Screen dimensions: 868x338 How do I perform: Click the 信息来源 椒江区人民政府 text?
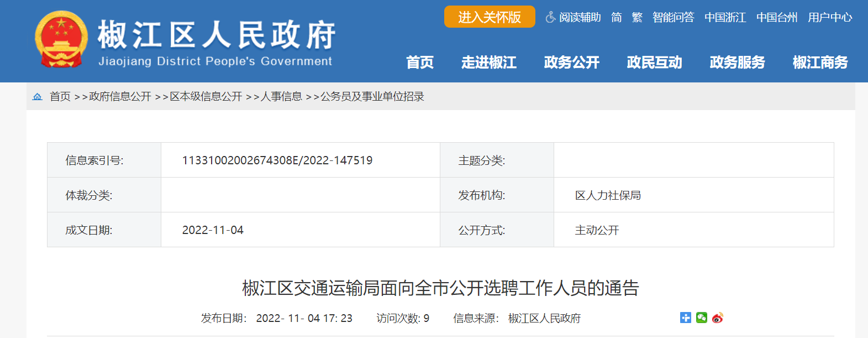click(517, 318)
